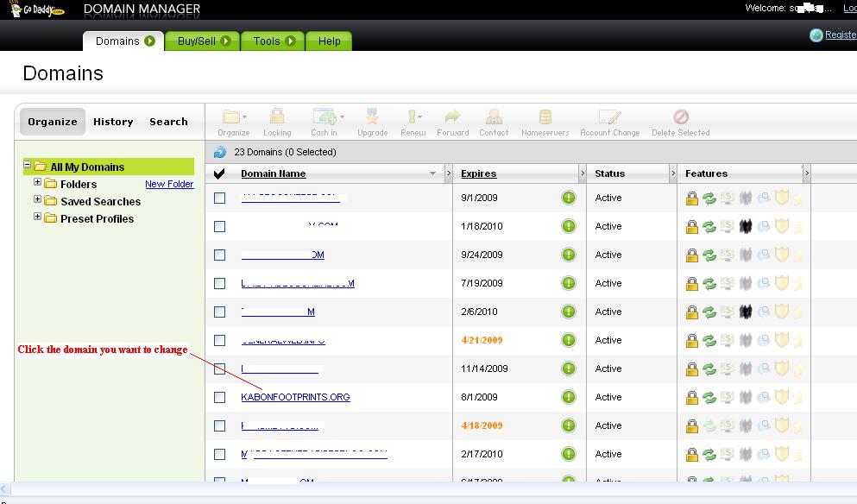Click auto-renew arrows icon in the KABONFOOTPRINTS.ORG row
Screen dimensions: 857x504
(x=709, y=397)
